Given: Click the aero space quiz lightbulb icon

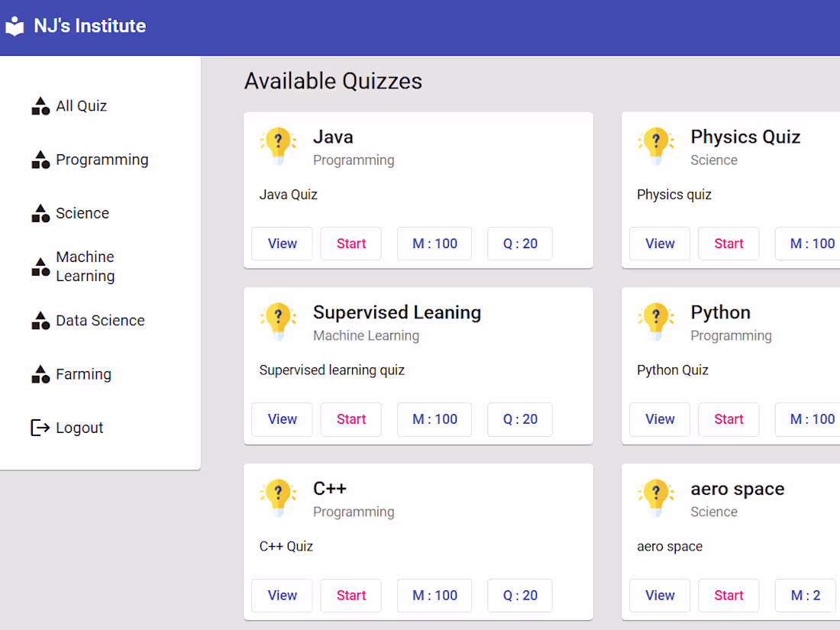Looking at the screenshot, I should coord(656,496).
